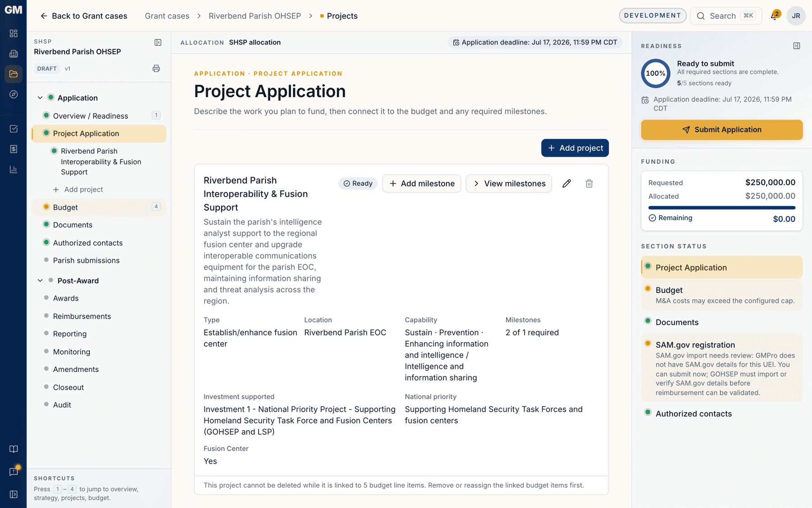This screenshot has height=508, width=812.
Task: Click the Projects breadcrumb
Action: (342, 16)
